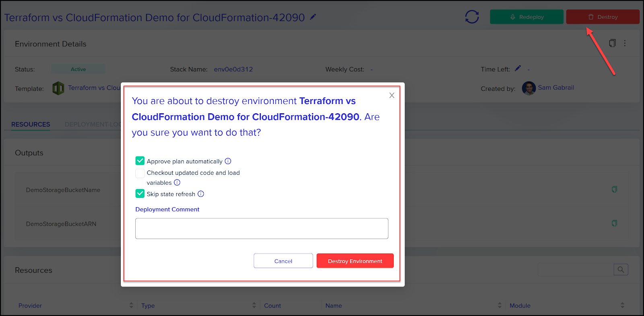Open the DEPLOYMENT-LOGS tab
Image resolution: width=644 pixels, height=316 pixels.
coord(93,125)
